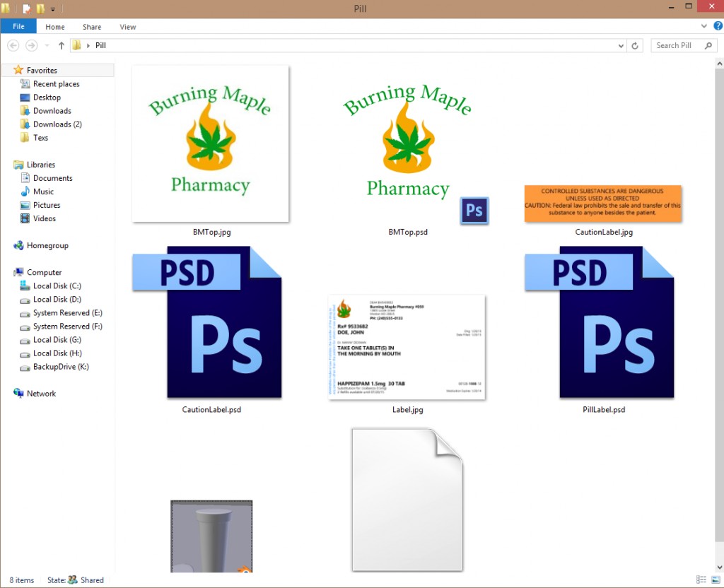Open the Quick Access Toolbar customize dropdown
This screenshot has height=588, width=724.
(x=52, y=8)
